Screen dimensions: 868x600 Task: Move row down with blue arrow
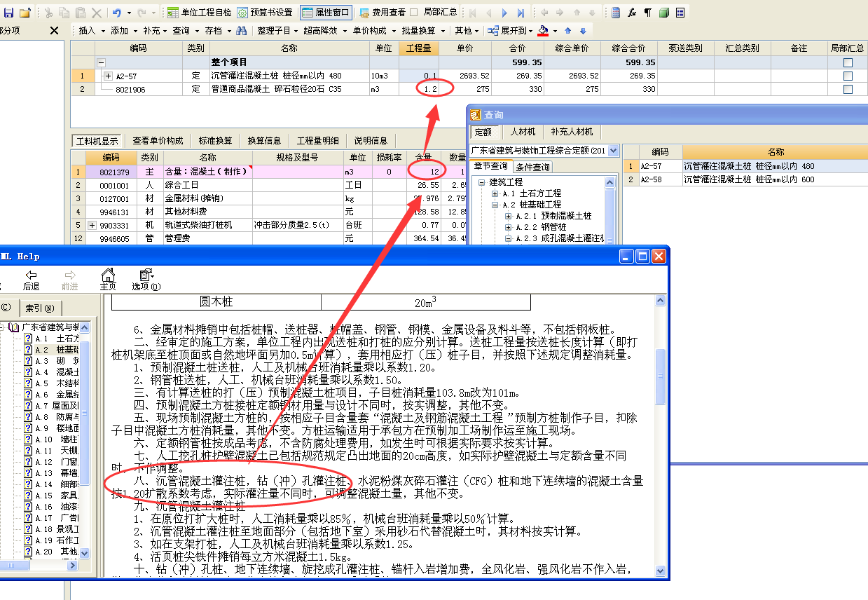(x=583, y=31)
